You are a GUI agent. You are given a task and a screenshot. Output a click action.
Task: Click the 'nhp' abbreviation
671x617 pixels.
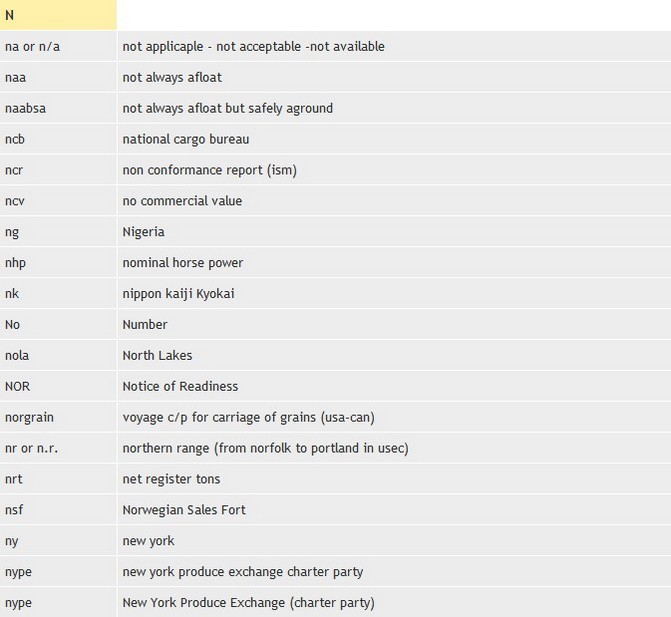tap(15, 263)
